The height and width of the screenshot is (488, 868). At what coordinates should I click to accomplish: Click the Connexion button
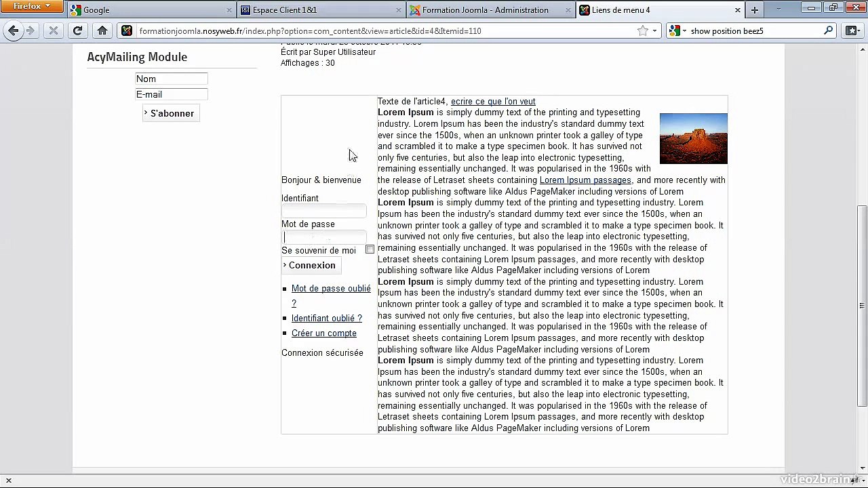tap(311, 265)
